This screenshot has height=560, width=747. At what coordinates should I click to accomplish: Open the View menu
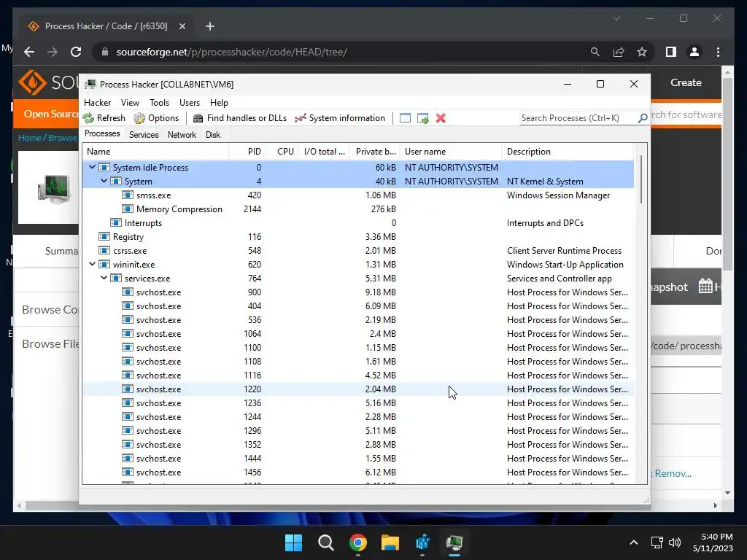[x=130, y=102]
